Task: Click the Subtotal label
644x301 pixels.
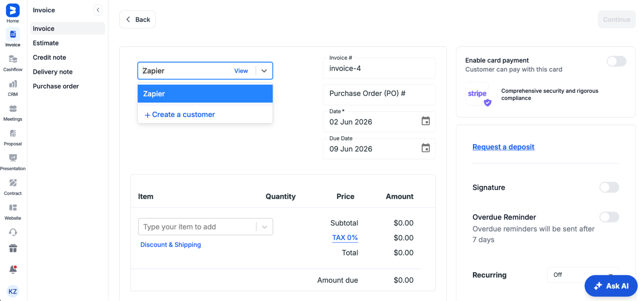Action: pos(344,223)
